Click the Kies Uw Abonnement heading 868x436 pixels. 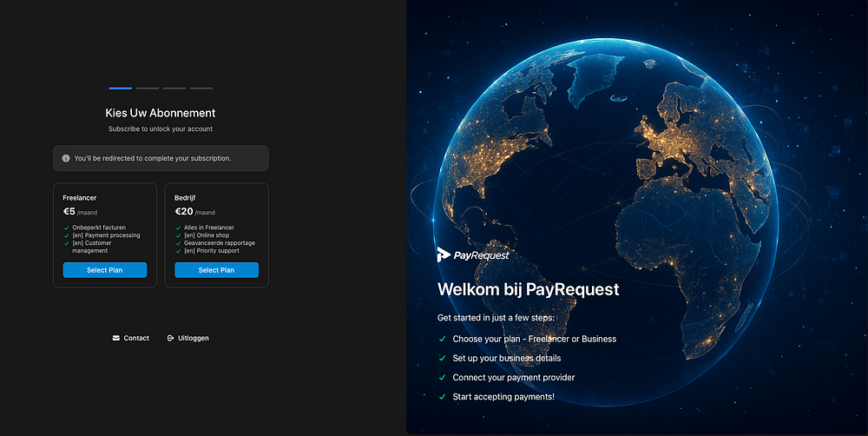click(x=161, y=113)
